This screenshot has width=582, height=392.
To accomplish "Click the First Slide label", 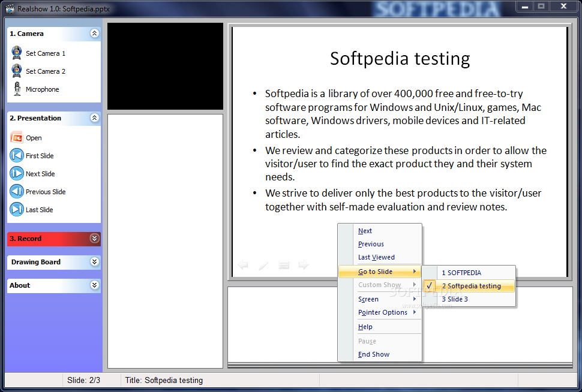I will 40,156.
